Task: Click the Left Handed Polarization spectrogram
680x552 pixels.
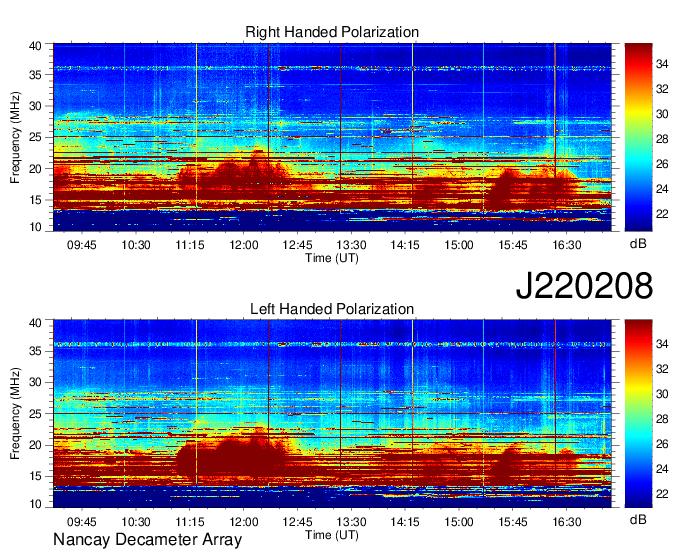Action: [332, 413]
